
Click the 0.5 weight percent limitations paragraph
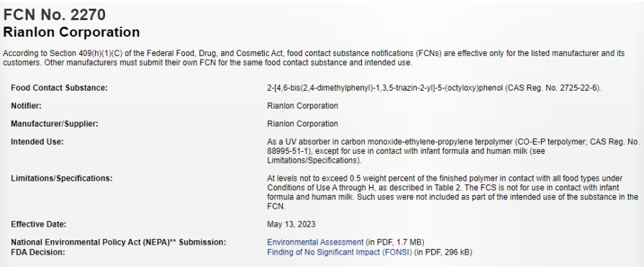453,193
